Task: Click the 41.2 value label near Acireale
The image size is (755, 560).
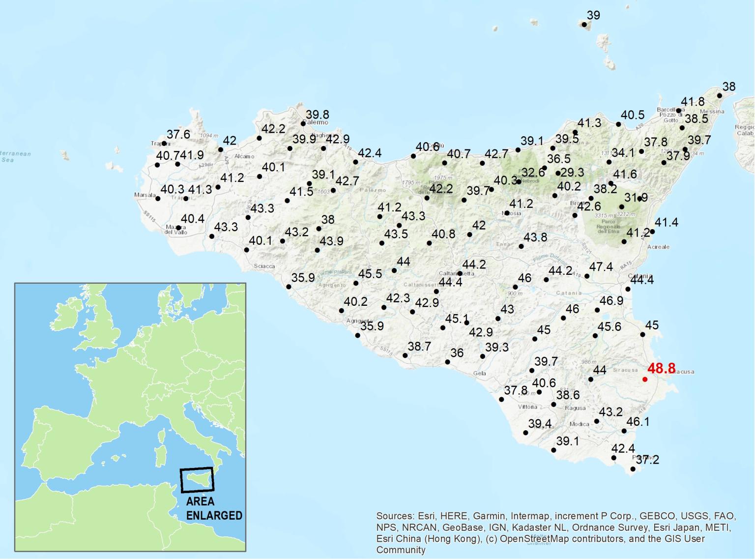Action: pyautogui.click(x=638, y=234)
